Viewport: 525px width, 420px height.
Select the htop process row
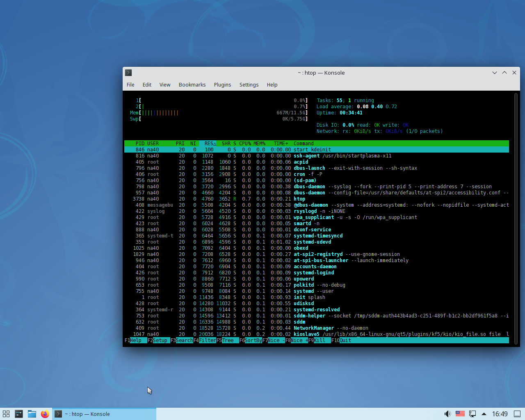tap(317, 199)
